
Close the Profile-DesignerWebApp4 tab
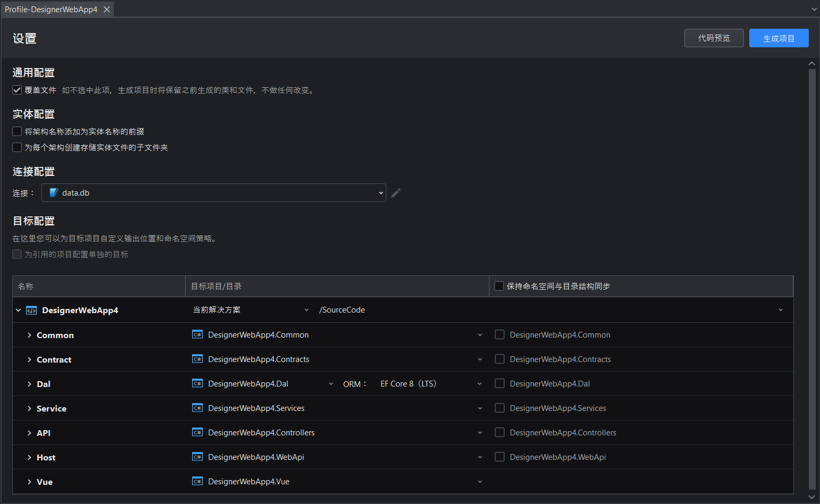[x=107, y=10]
